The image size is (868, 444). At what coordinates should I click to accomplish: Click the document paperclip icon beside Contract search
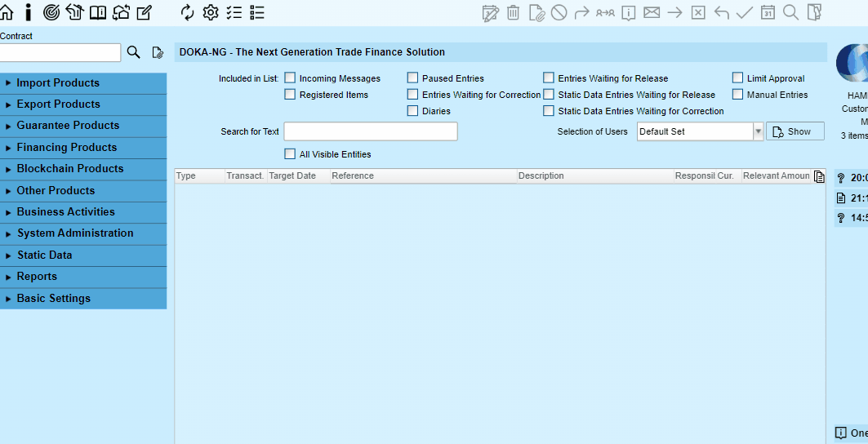158,52
